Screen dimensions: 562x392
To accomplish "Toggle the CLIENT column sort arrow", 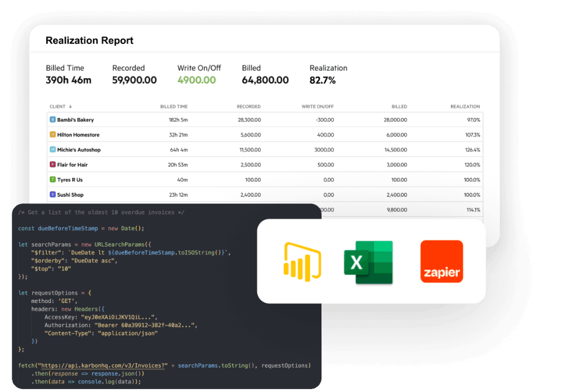I will [x=71, y=106].
